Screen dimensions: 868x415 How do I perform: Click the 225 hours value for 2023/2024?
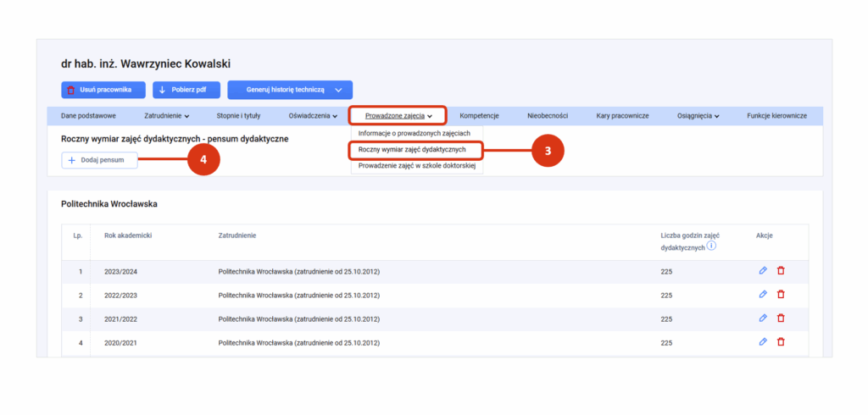pyautogui.click(x=666, y=272)
